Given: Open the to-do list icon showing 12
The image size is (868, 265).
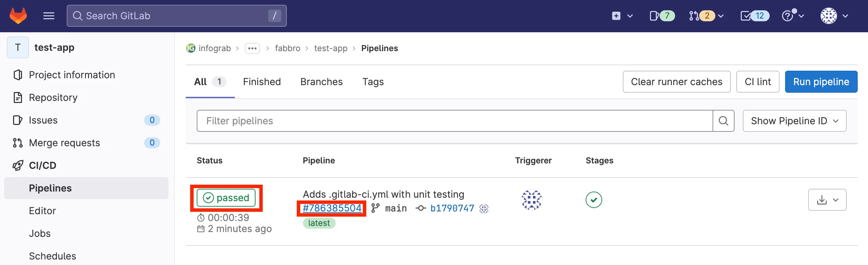Looking at the screenshot, I should (x=755, y=16).
